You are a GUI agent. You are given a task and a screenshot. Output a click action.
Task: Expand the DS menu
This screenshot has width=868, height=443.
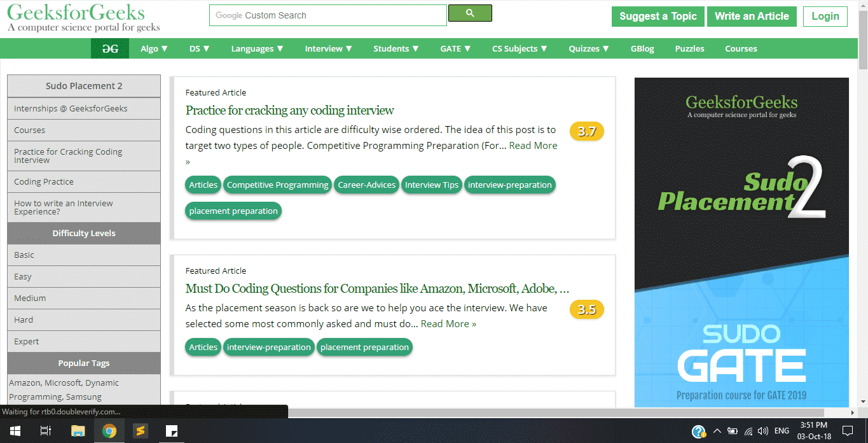(200, 48)
